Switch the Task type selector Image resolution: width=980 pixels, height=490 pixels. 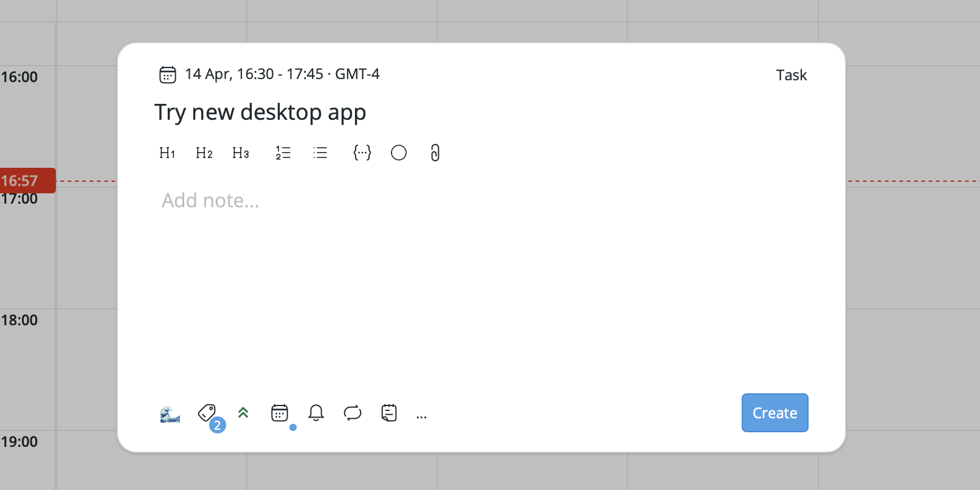791,75
